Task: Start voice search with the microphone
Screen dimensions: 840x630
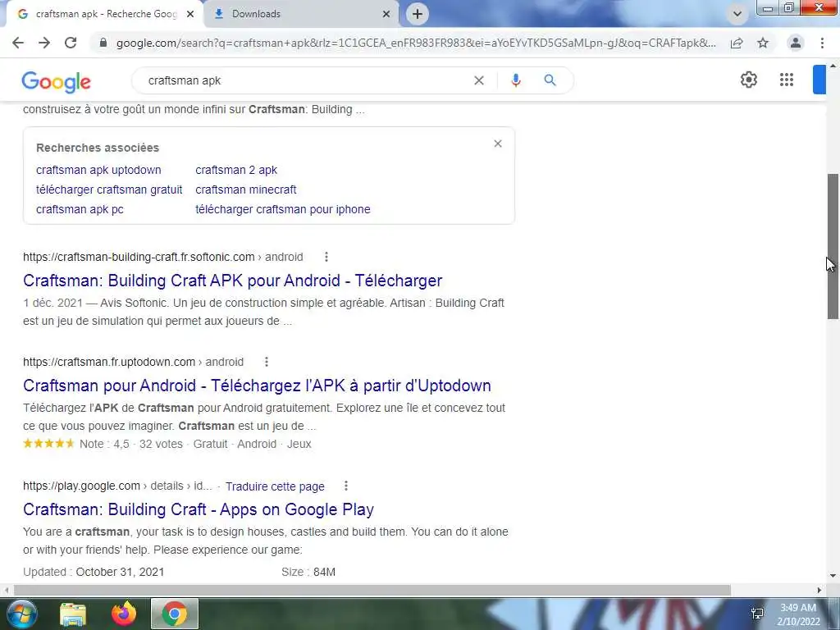Action: pos(515,80)
